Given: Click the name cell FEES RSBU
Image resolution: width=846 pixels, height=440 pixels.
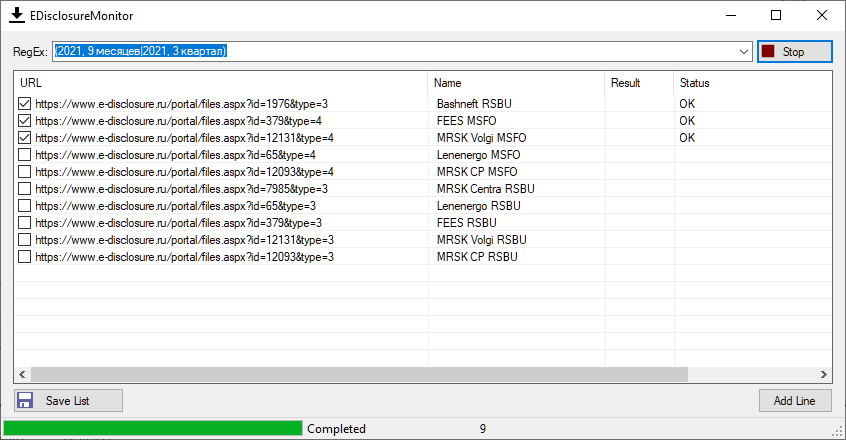Looking at the screenshot, I should coord(466,223).
